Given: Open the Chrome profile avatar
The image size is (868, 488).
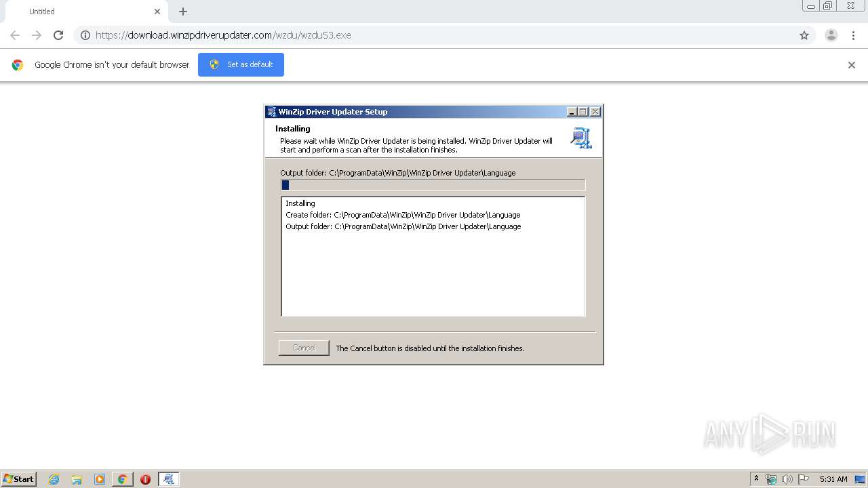Looking at the screenshot, I should (831, 35).
